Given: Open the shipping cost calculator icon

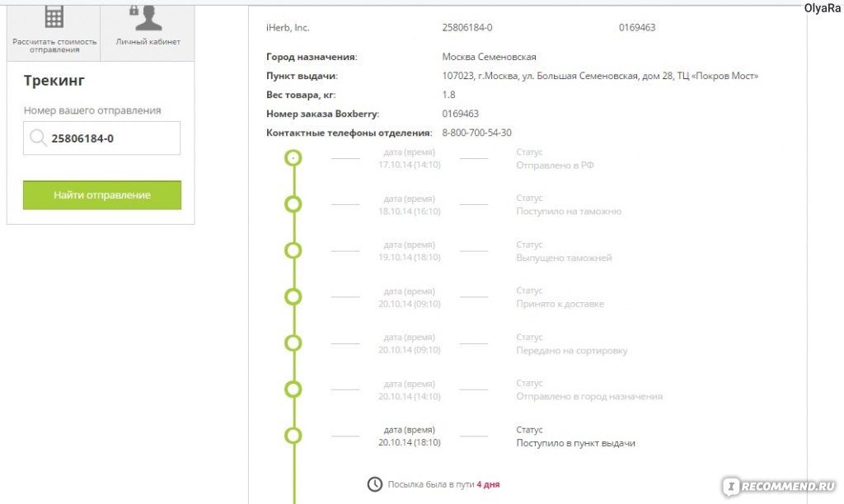Looking at the screenshot, I should pyautogui.click(x=54, y=16).
